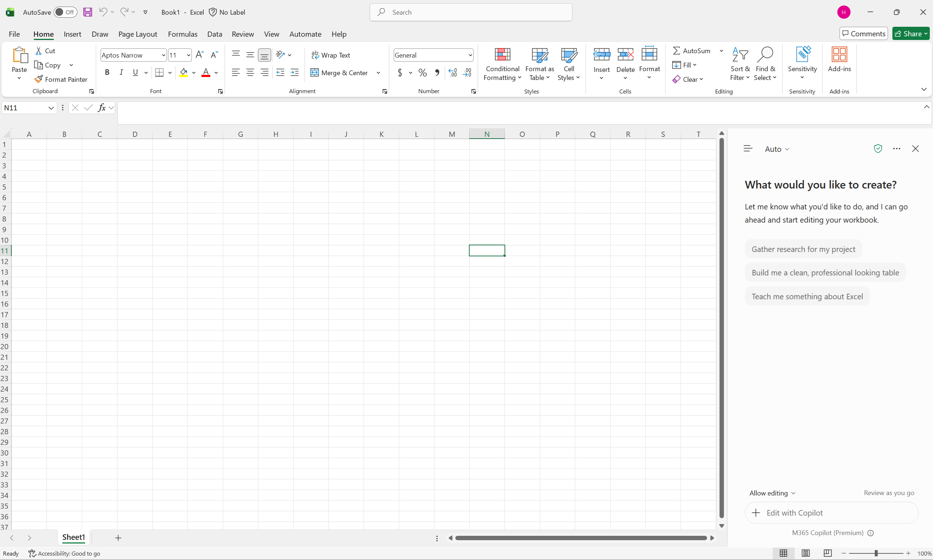Click the Increase Indent icon
The height and width of the screenshot is (560, 933).
[x=295, y=73]
